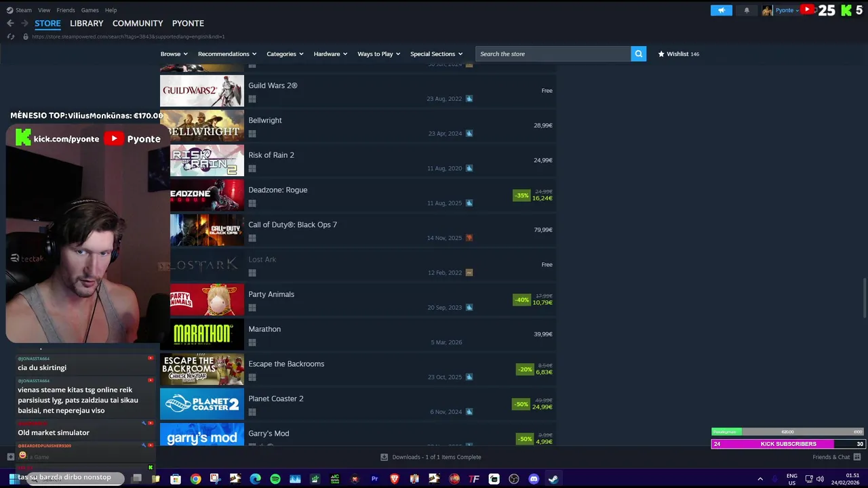Click the Guild Wars 2 thumbnail

click(x=202, y=91)
